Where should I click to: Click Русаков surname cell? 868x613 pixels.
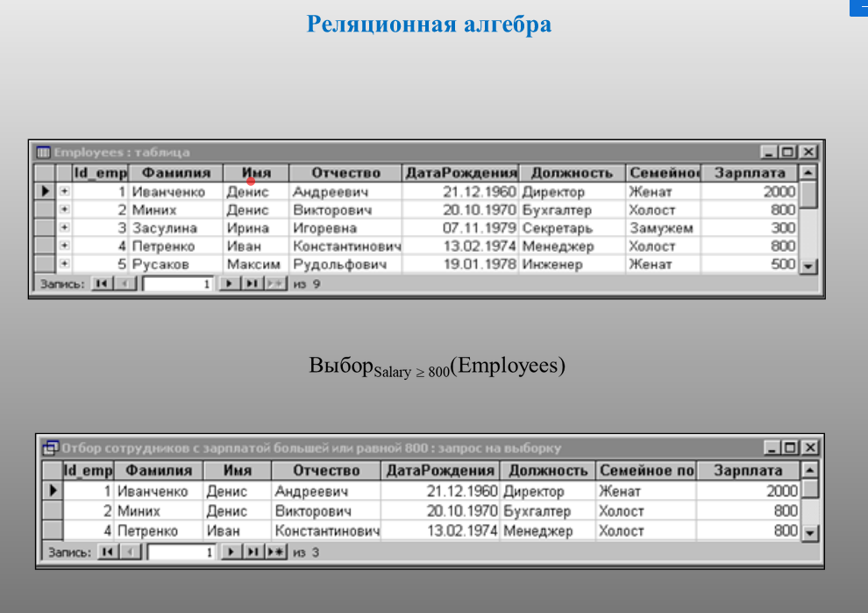coord(176,264)
